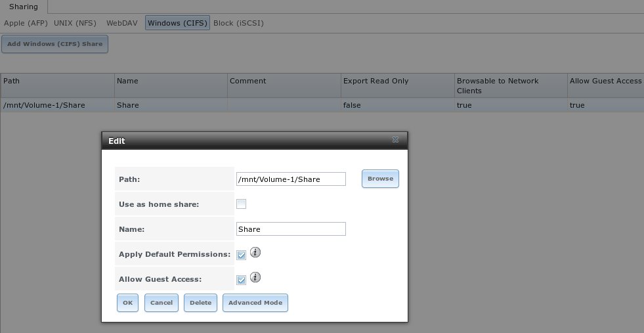Disable the Allow Guest Access checkbox
Viewport: 644px width, 333px height.
click(241, 280)
